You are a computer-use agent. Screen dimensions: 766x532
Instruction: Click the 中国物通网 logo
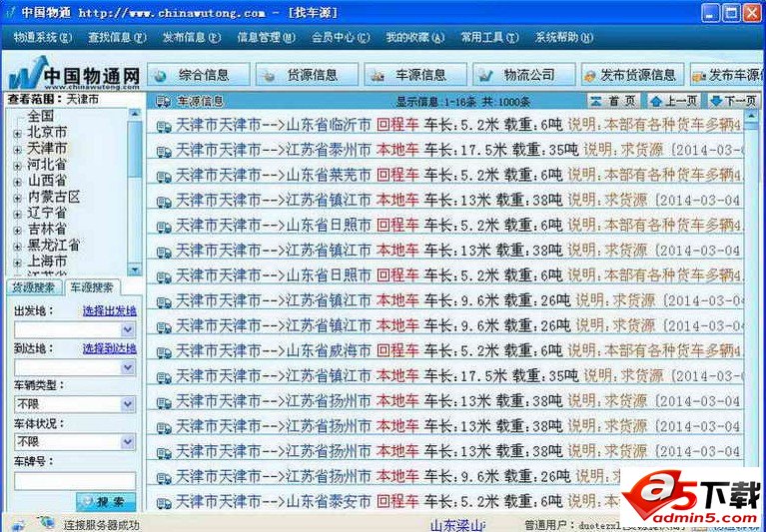(74, 73)
